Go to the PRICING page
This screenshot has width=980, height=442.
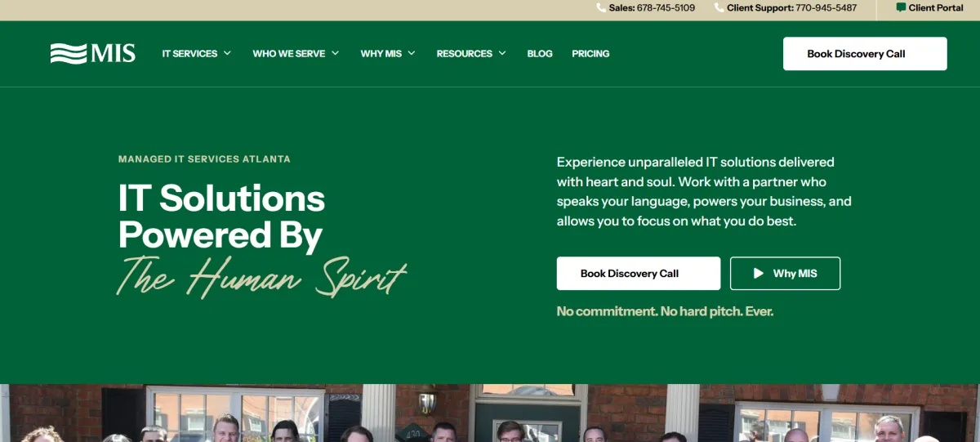coord(590,54)
